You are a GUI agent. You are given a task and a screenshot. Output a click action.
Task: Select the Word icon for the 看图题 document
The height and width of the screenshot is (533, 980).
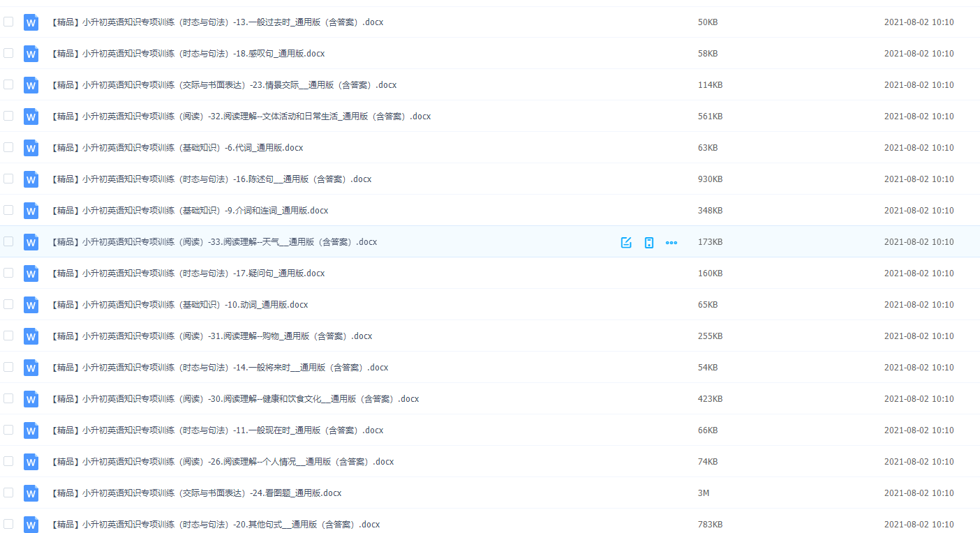pos(31,493)
